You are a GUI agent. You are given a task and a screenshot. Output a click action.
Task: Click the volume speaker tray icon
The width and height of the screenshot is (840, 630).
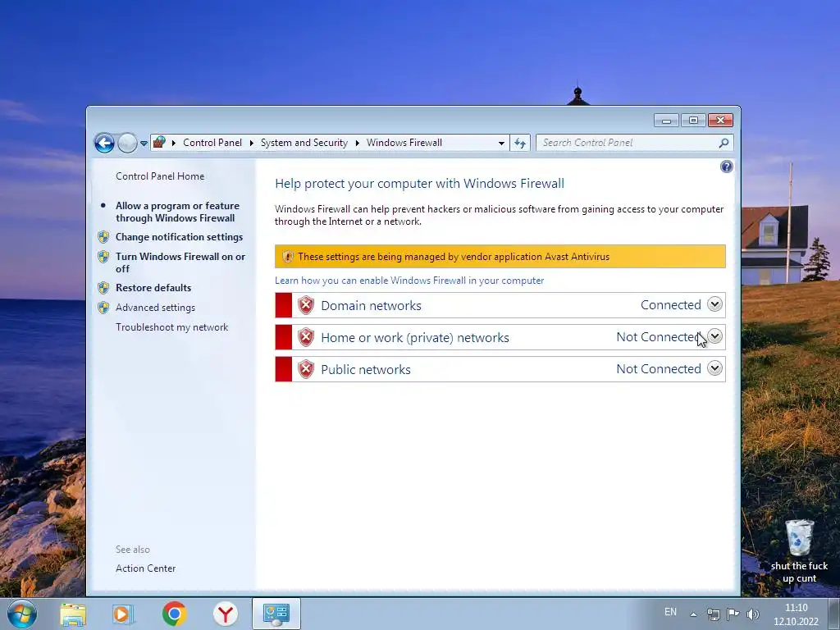pyautogui.click(x=753, y=614)
